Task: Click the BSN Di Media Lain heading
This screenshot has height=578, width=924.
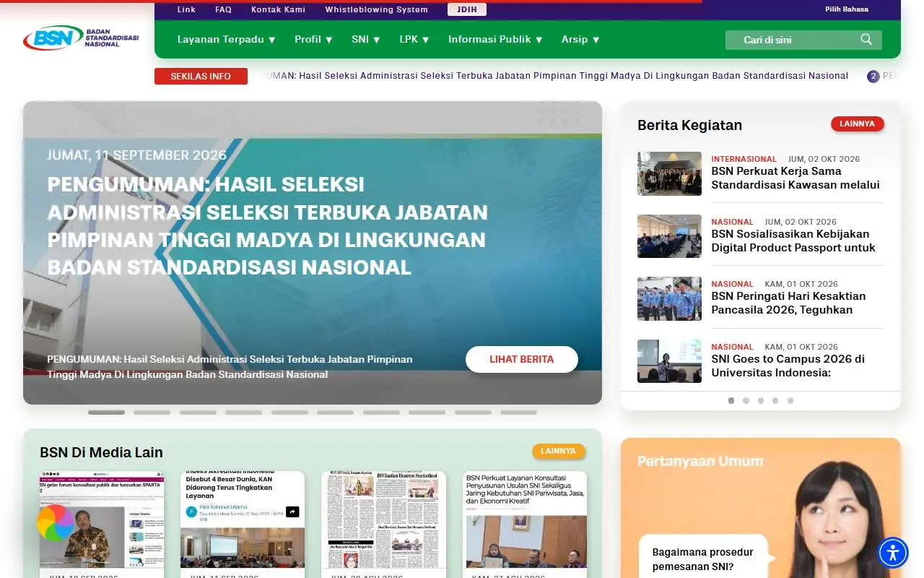Action: pyautogui.click(x=101, y=452)
